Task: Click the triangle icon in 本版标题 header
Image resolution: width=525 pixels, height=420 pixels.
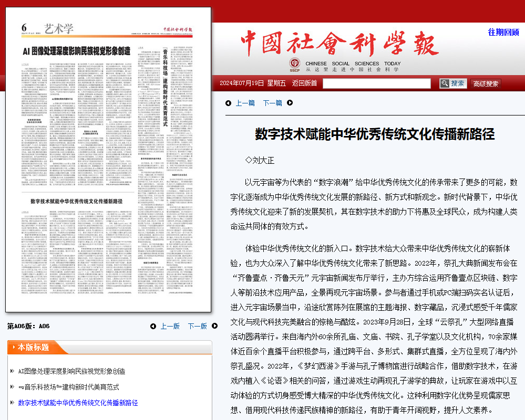Action: point(12,348)
